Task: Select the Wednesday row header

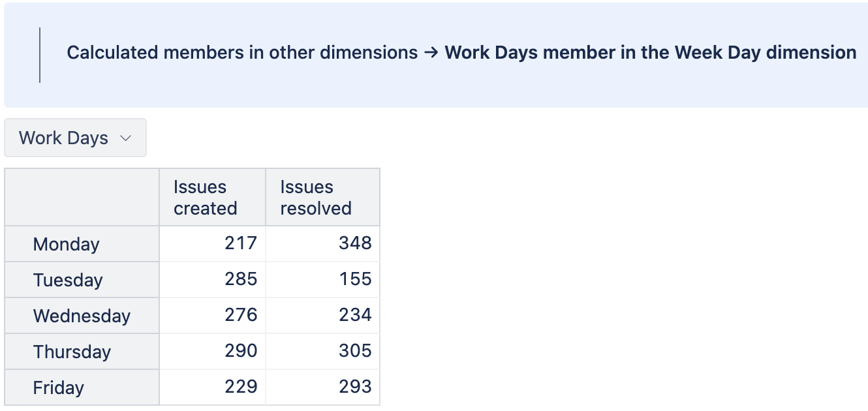Action: click(x=82, y=316)
